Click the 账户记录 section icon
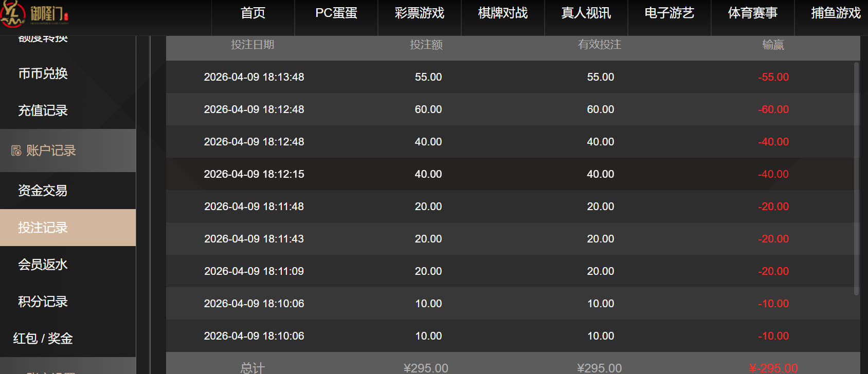868x374 pixels. (16, 151)
